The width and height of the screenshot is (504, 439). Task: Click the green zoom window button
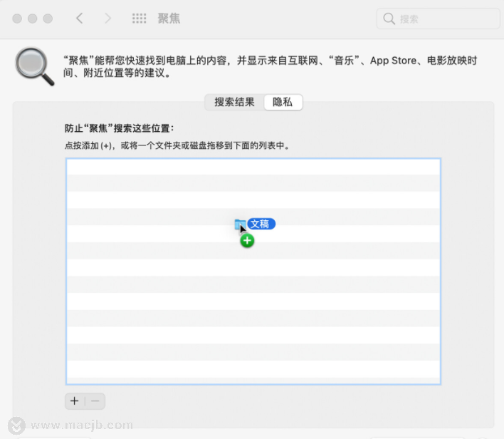coord(48,19)
